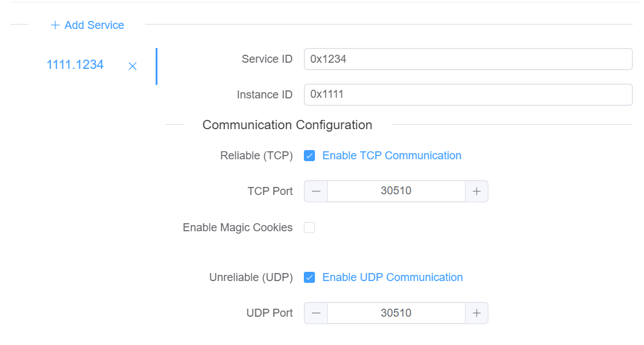Uncheck the Enable TCP Communication checkbox

pyautogui.click(x=309, y=156)
